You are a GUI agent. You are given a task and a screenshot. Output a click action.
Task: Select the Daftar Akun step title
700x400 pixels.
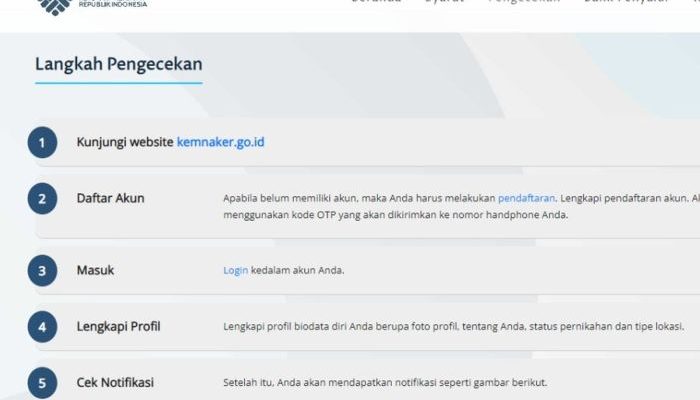point(110,198)
